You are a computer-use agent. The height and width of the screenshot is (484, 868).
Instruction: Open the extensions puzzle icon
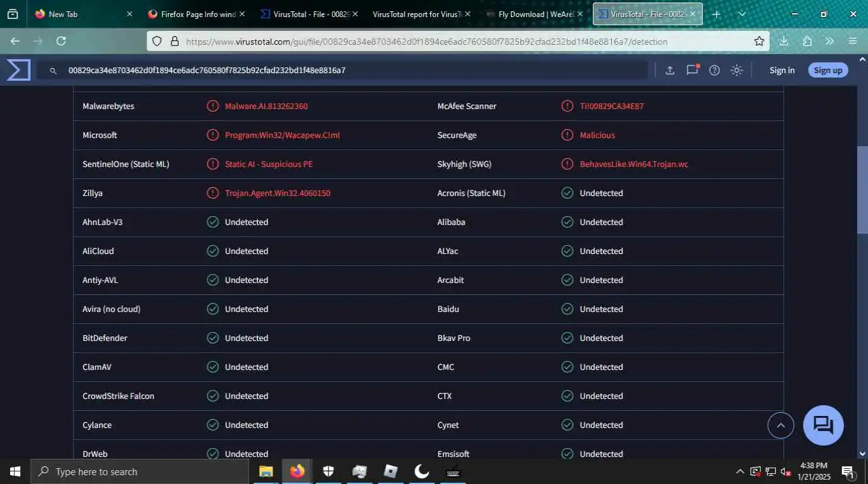click(807, 41)
